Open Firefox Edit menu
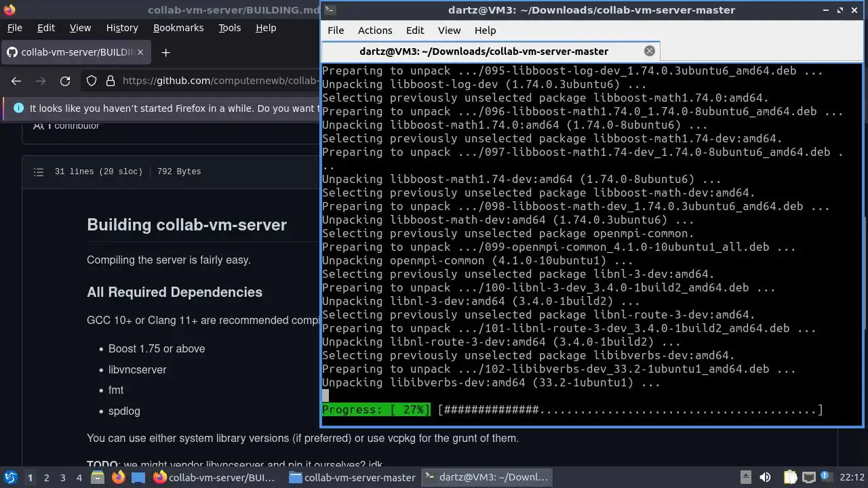Screen dimensions: 868x488 click(46, 28)
